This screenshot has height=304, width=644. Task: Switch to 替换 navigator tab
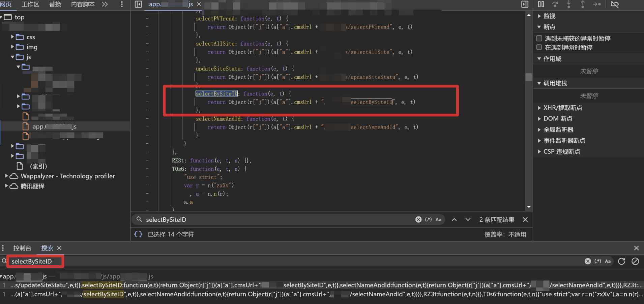55,4
